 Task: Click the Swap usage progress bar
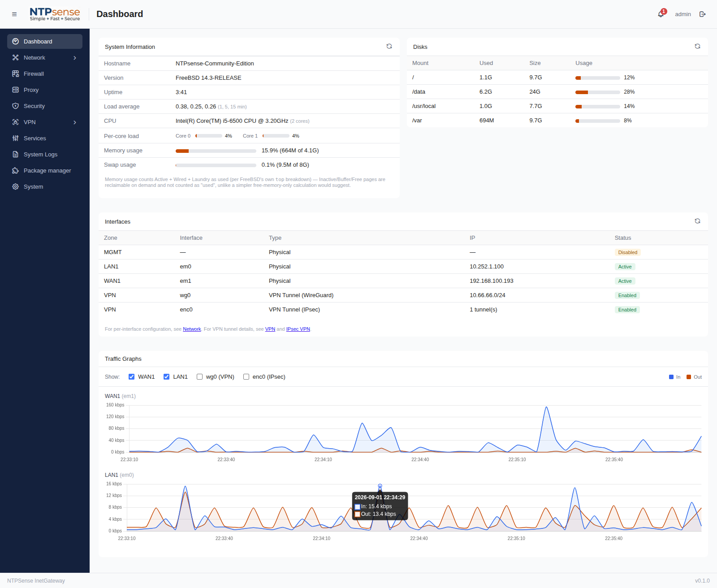(x=216, y=165)
